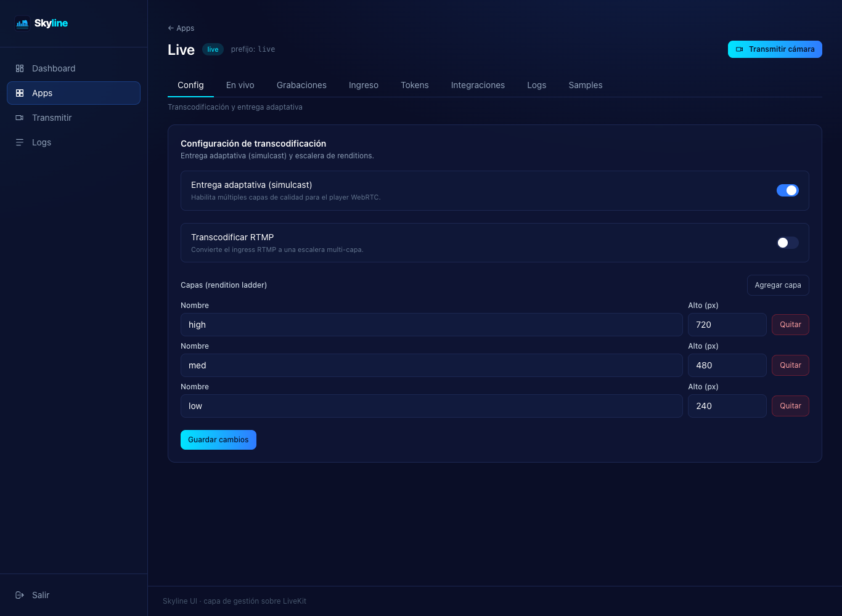Switch to the Logs tab
This screenshot has height=616, width=842.
pos(537,85)
